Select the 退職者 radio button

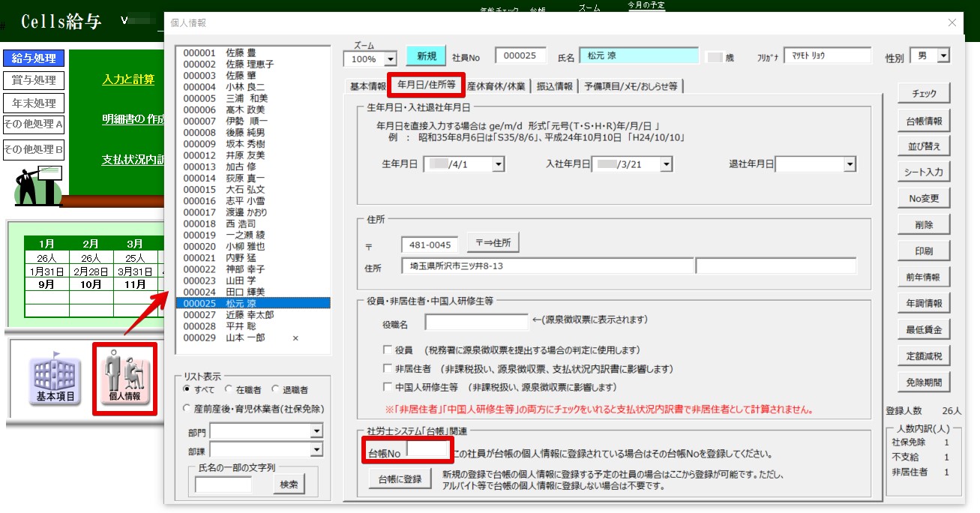(x=277, y=390)
